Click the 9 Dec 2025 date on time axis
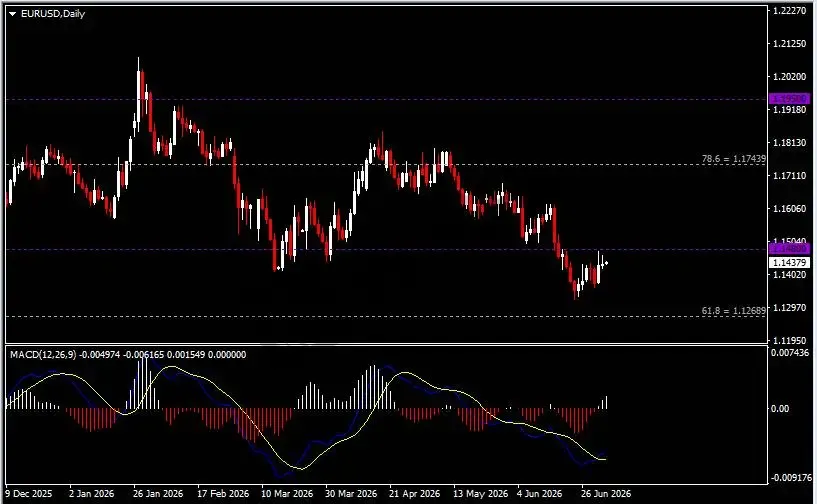This screenshot has width=817, height=504. coord(29,493)
